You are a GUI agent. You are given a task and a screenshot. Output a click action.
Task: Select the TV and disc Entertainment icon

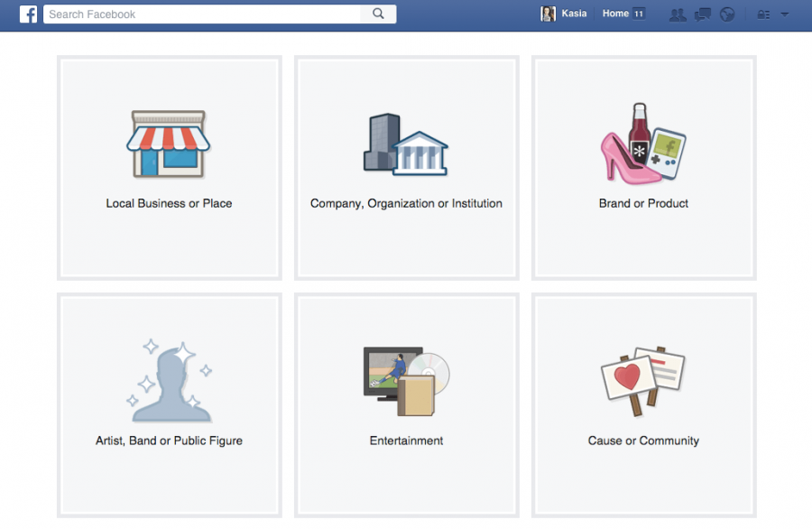click(407, 381)
